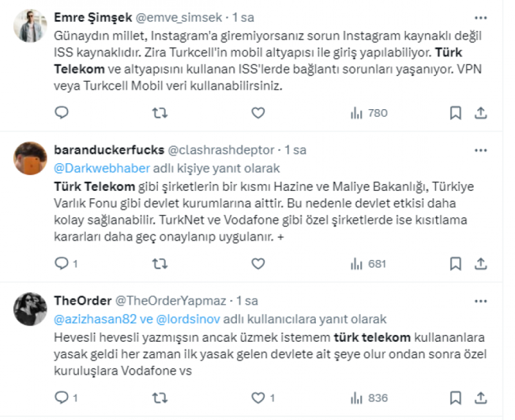Retweet baranduckerfucks' Türk Telekom tweet
This screenshot has width=515, height=420.
click(x=159, y=263)
